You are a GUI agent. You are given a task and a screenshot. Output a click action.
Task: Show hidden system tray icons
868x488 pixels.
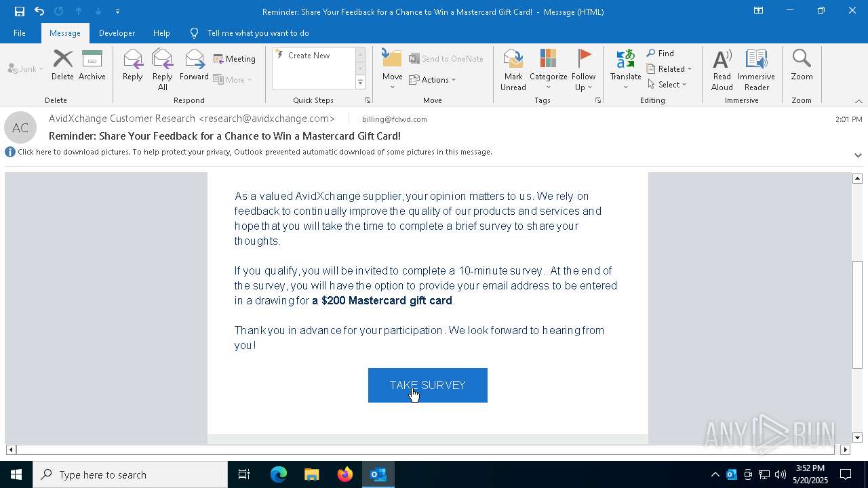tap(715, 474)
